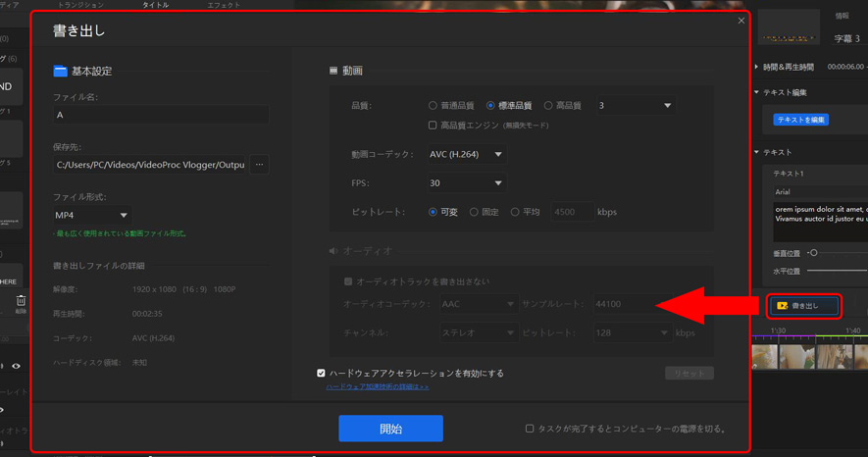Select 標準品質 radio button
The width and height of the screenshot is (868, 457).
pyautogui.click(x=490, y=105)
